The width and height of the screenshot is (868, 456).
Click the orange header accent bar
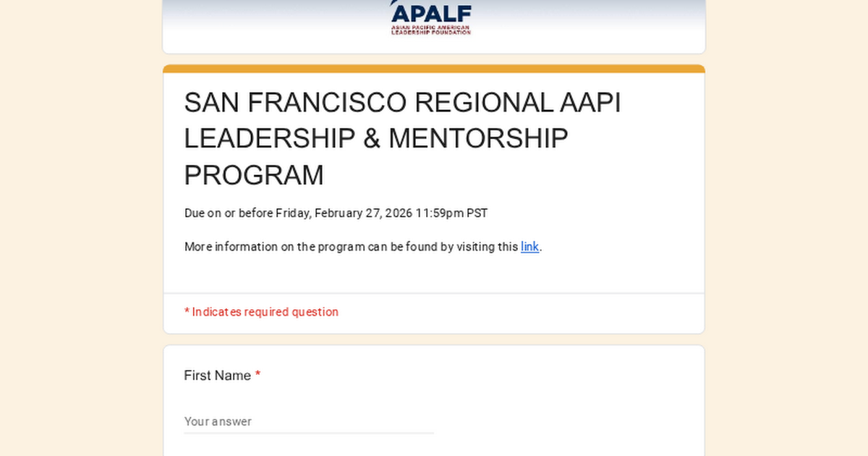(433, 67)
